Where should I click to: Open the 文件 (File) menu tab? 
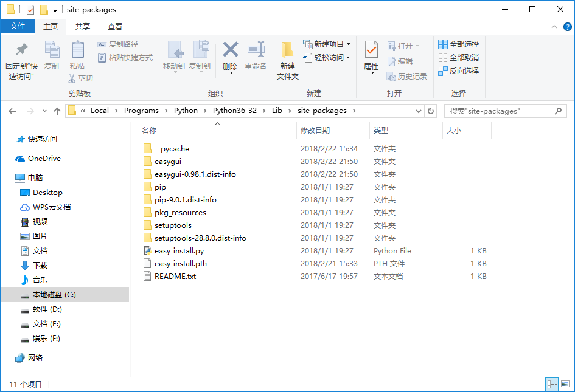tap(18, 27)
